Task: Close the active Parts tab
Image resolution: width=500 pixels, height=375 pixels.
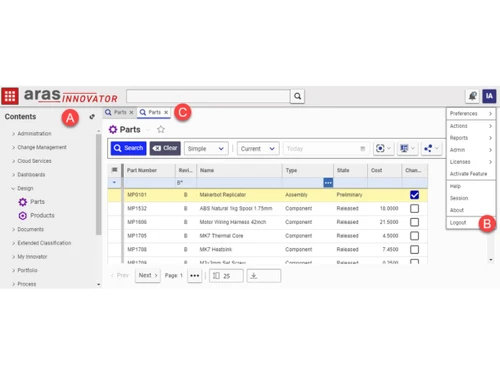Action: coord(166,112)
